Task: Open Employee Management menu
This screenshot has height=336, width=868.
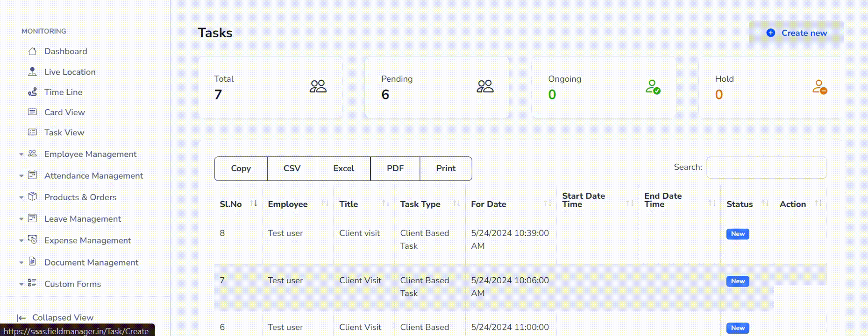Action: click(90, 154)
